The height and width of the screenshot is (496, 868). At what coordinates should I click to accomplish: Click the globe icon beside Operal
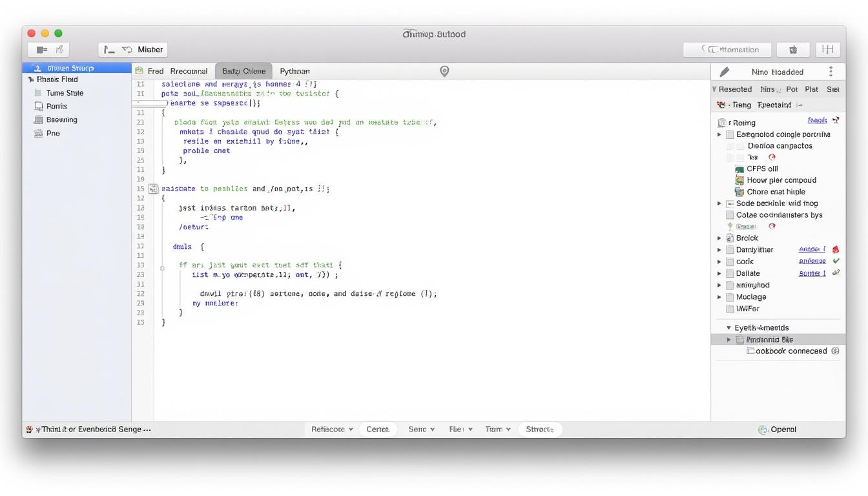[761, 429]
